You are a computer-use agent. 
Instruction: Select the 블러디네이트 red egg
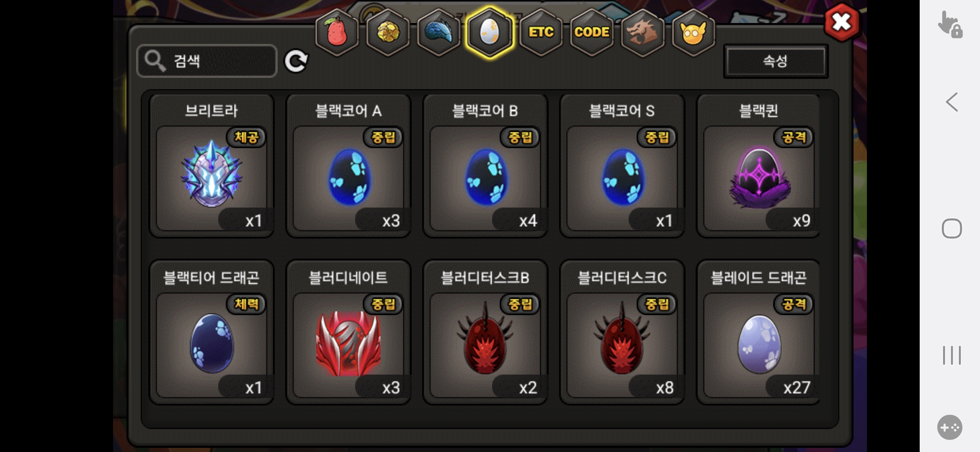tap(348, 332)
